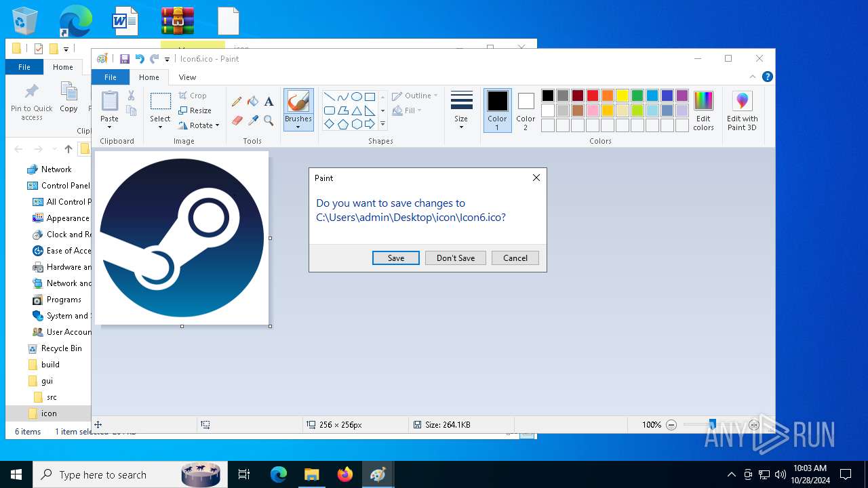Click the Cut scissors icon
Screen dimensions: 868x488
click(132, 96)
